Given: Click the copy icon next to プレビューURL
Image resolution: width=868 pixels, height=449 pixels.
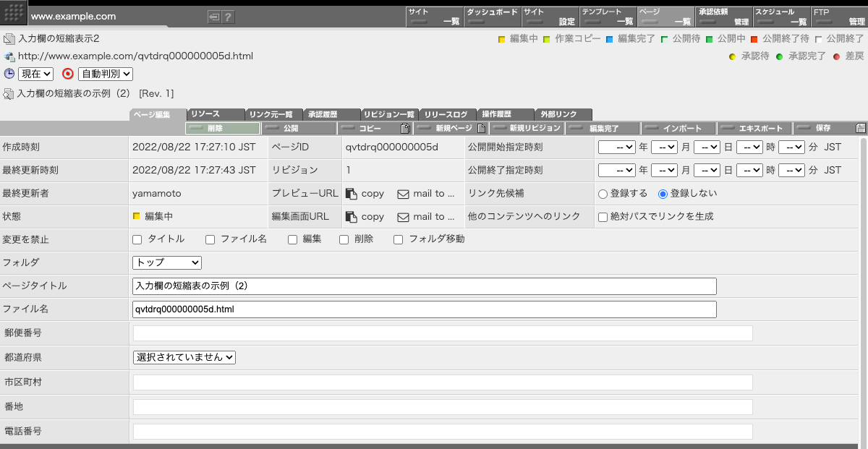Looking at the screenshot, I should tap(352, 193).
